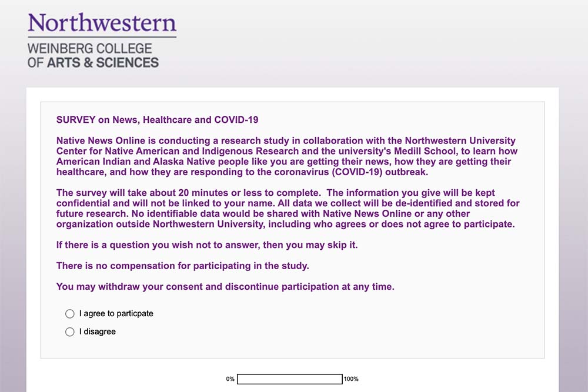Click the Northwestern wordmark logo
The image size is (588, 392).
[x=102, y=23]
